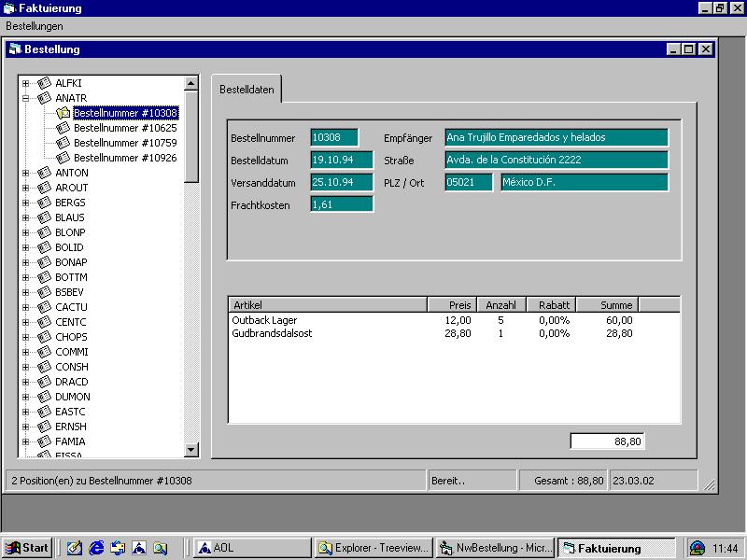Click the Start button
Image resolution: width=747 pixels, height=560 pixels.
(x=27, y=548)
